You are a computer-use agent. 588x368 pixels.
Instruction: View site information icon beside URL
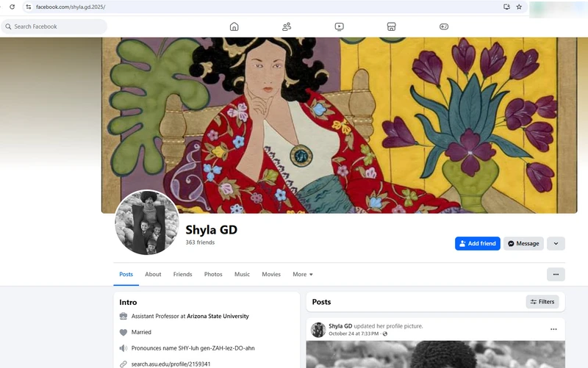[x=29, y=7]
